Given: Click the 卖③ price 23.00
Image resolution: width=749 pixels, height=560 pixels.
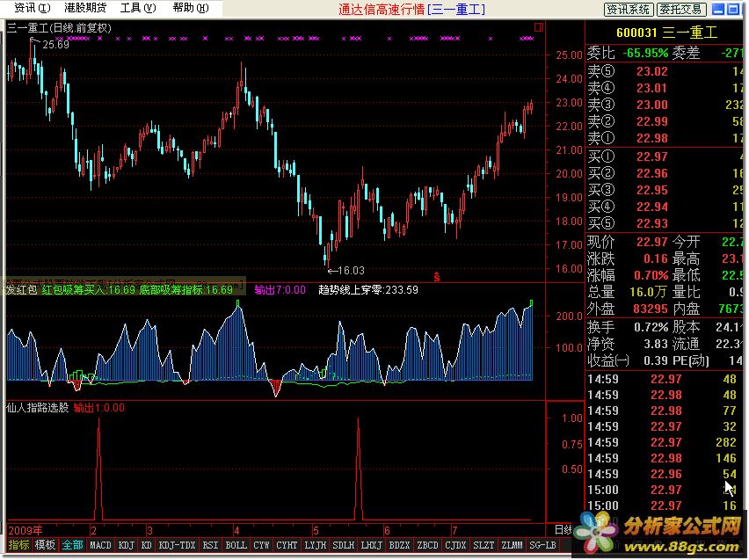Looking at the screenshot, I should pyautogui.click(x=652, y=105).
